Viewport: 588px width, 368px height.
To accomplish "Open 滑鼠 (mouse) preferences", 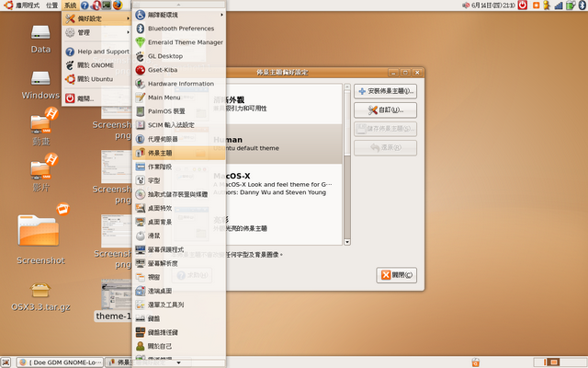I will (x=179, y=236).
